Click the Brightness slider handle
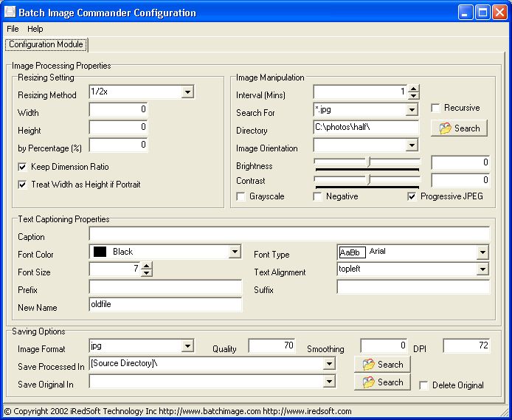Viewport: 512px width, 420px height. pyautogui.click(x=370, y=162)
